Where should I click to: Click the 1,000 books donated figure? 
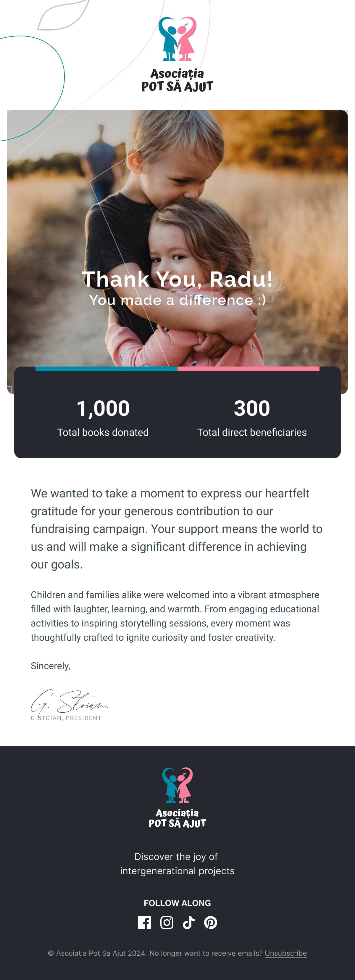103,408
